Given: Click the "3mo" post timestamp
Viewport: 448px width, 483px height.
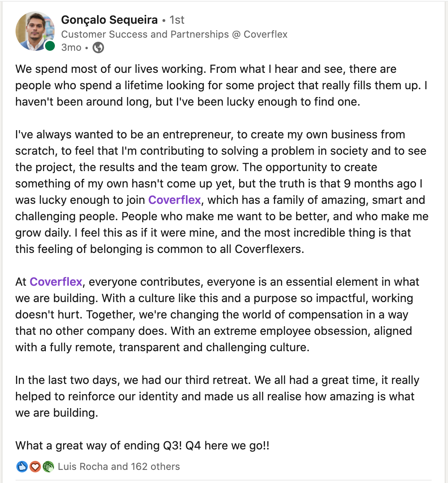Looking at the screenshot, I should click(x=71, y=47).
